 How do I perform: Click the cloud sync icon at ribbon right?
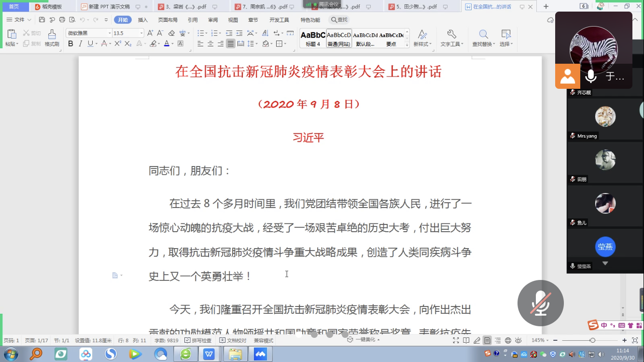550,20
